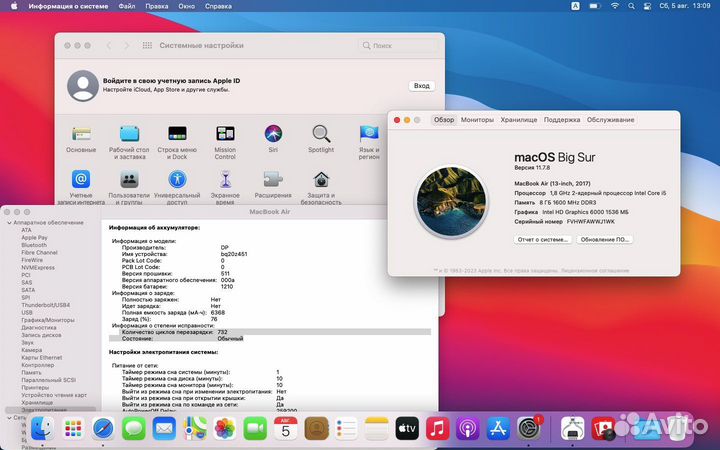Go back in Системные настройки window
Viewport: 720px width, 450px height.
(109, 45)
